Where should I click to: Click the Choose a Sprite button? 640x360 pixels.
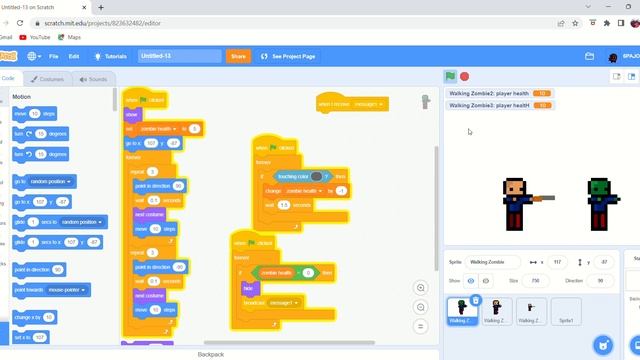tap(603, 345)
